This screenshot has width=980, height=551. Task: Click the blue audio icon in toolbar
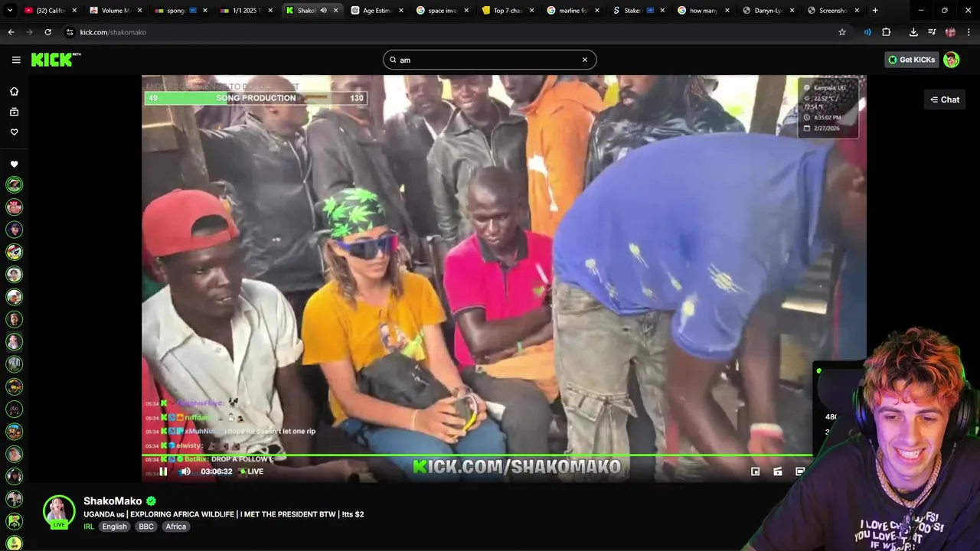point(867,32)
